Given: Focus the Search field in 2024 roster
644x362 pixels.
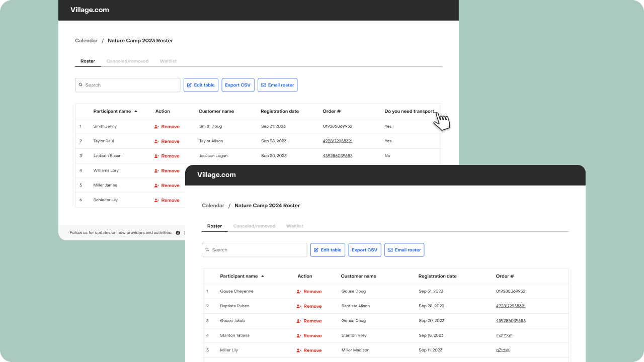Looking at the screenshot, I should point(255,250).
